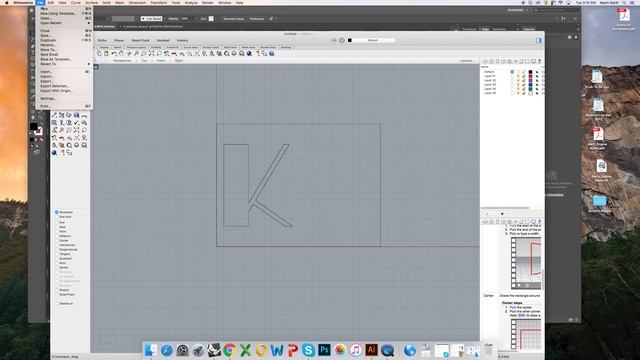
Task: Enable the Center object snap checkbox
Action: (57, 240)
